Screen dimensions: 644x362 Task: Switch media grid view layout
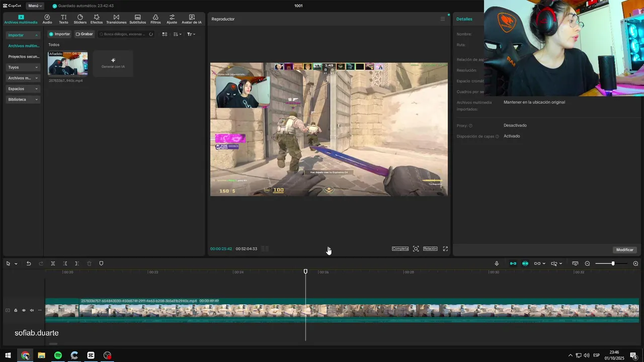coord(165,34)
